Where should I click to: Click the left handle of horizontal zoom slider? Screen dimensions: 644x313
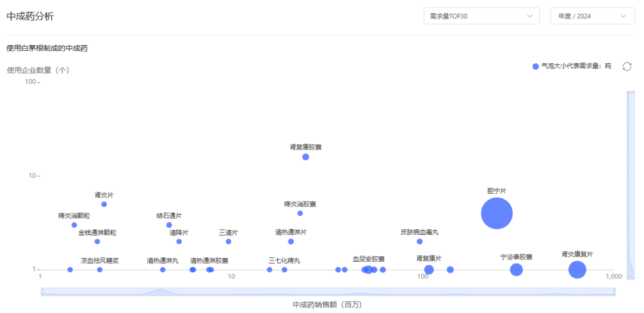(42, 292)
